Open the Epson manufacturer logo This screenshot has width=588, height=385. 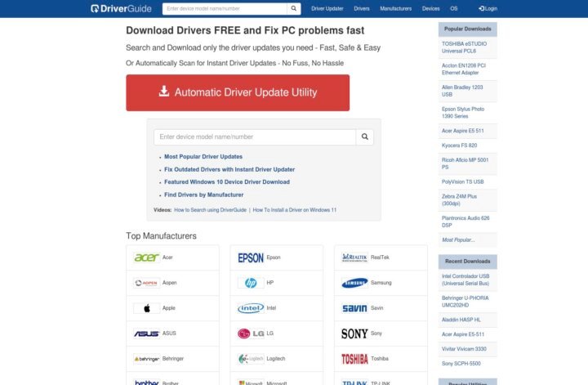point(251,257)
